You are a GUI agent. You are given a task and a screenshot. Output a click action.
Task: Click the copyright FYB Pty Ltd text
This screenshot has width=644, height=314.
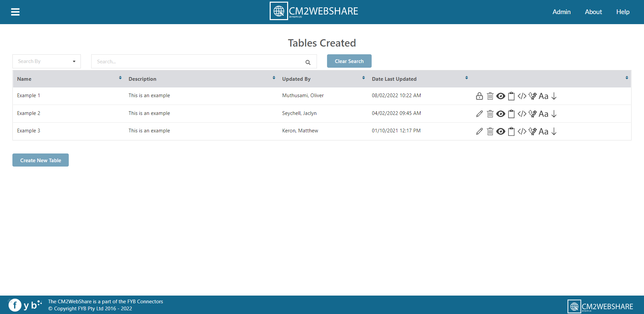pos(90,309)
